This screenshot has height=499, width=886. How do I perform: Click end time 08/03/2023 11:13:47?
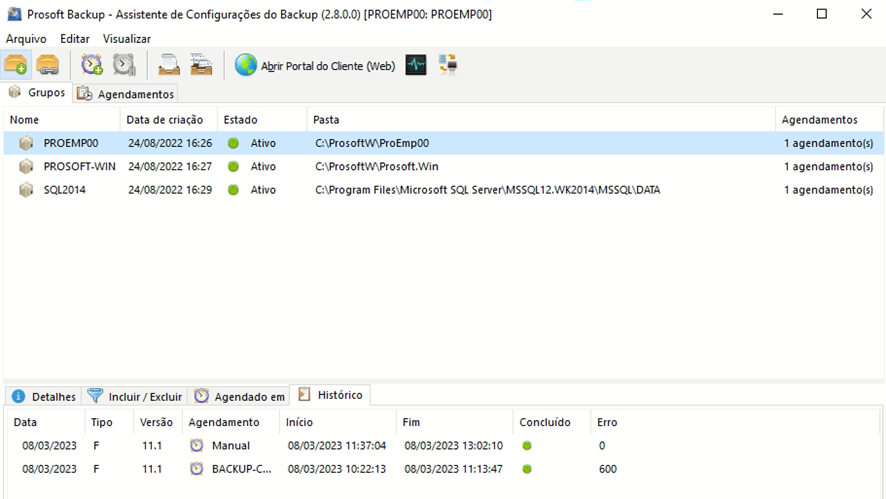(453, 469)
